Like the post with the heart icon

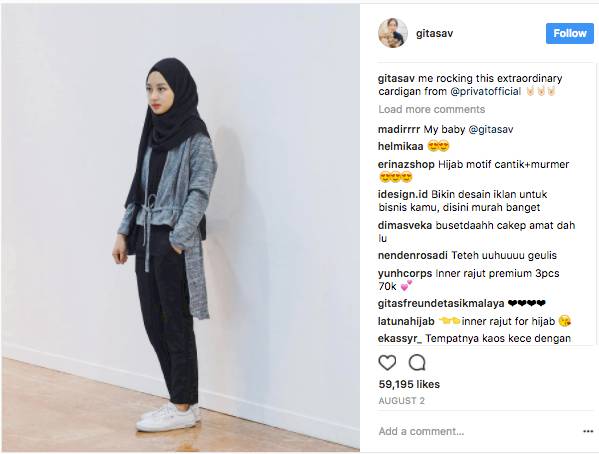[x=387, y=362]
